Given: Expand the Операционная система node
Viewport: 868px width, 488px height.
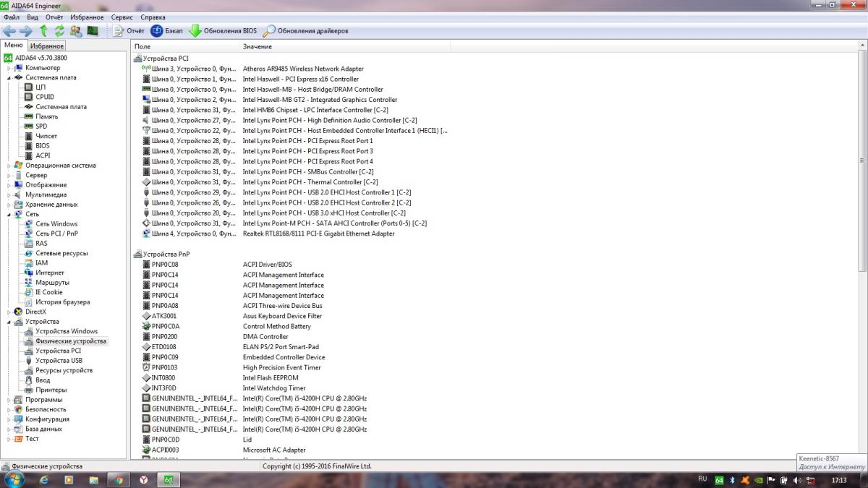Looking at the screenshot, I should click(x=9, y=166).
